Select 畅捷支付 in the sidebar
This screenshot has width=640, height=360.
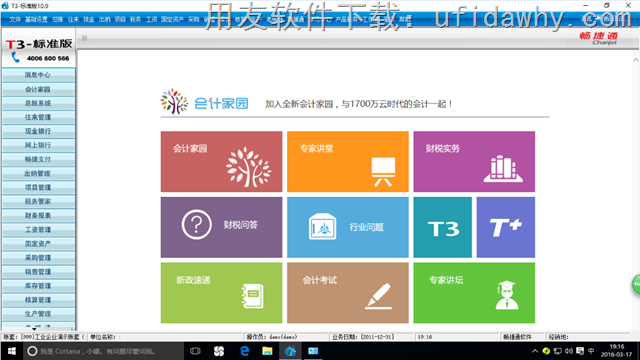click(x=38, y=159)
